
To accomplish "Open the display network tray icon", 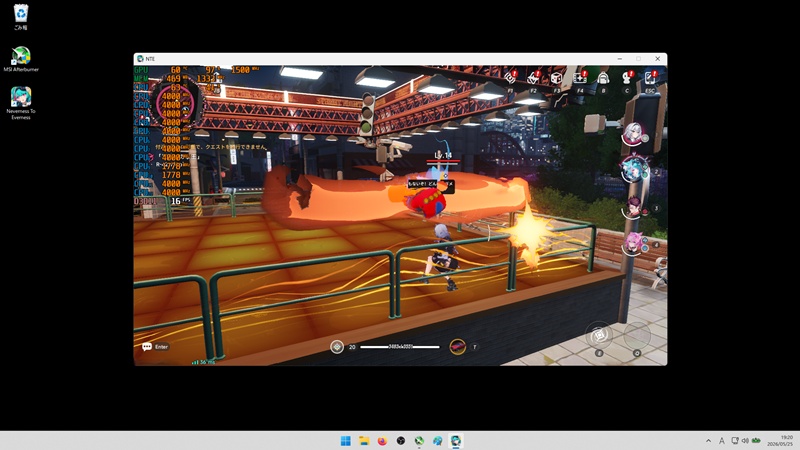I will pos(735,441).
